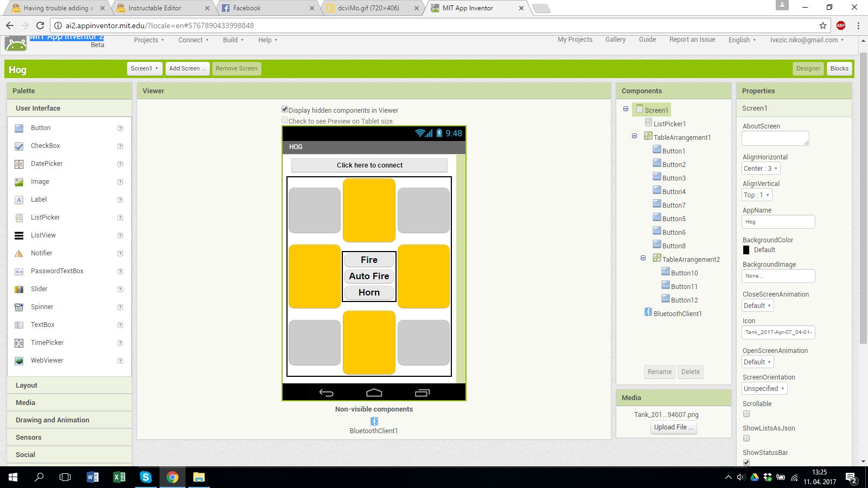The height and width of the screenshot is (488, 868).
Task: Click the AboutScreen text area
Action: pos(775,138)
